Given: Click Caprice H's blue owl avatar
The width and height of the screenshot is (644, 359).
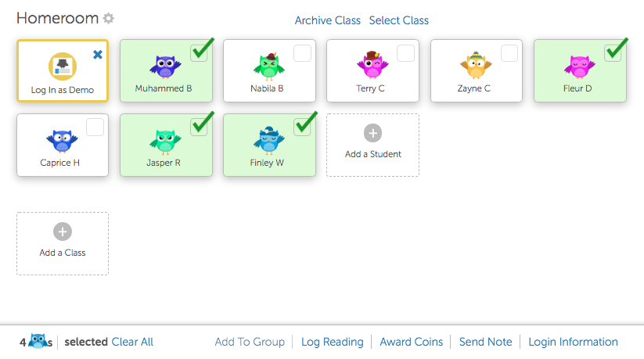Looking at the screenshot, I should 62,141.
